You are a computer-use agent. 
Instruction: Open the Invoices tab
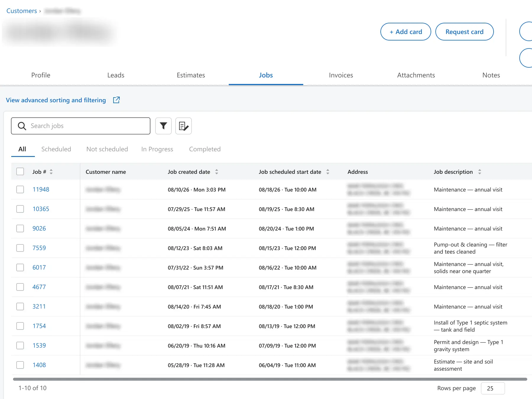click(x=341, y=75)
